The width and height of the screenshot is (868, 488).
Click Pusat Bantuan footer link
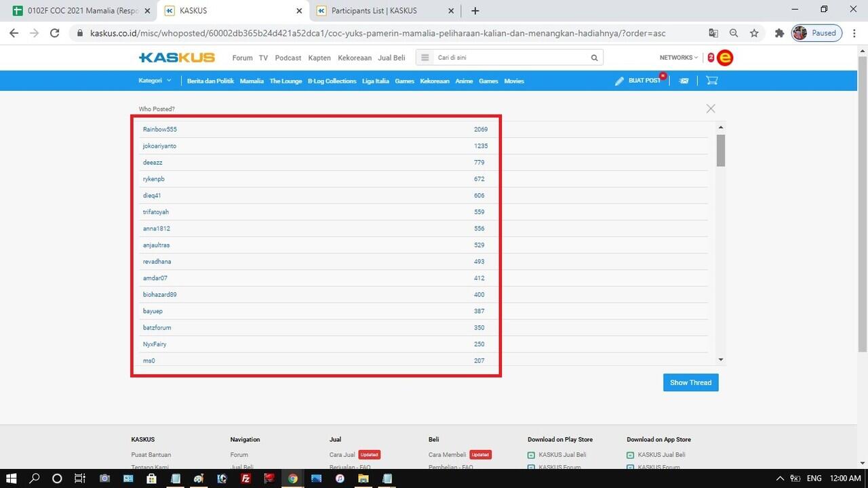pos(151,455)
